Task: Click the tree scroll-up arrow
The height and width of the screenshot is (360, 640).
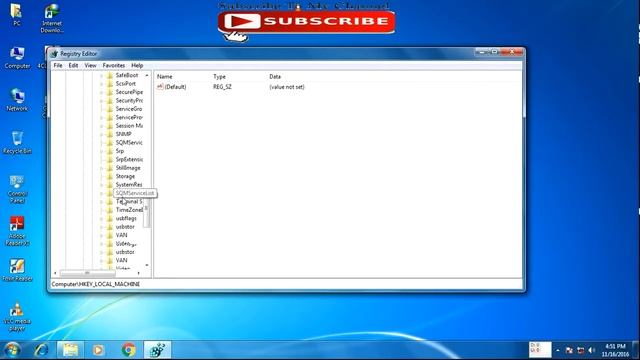Action: click(x=147, y=75)
